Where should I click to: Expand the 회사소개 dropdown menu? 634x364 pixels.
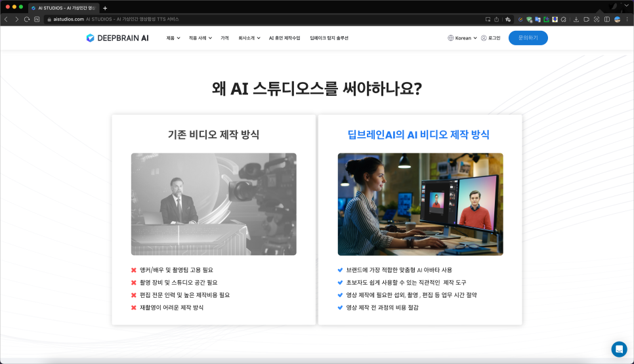pyautogui.click(x=249, y=38)
